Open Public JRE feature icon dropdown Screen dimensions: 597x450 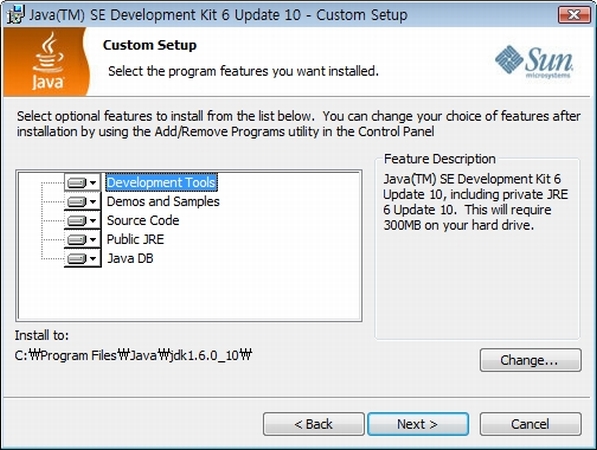pyautogui.click(x=82, y=239)
